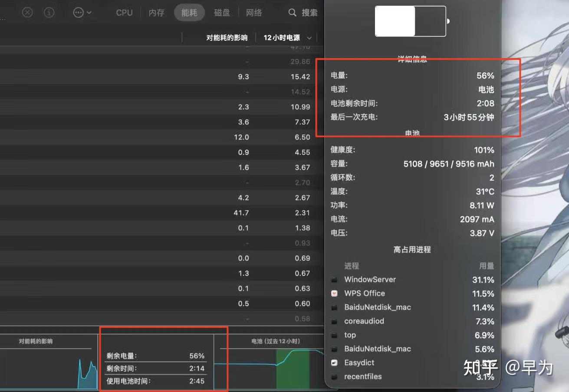Image resolution: width=569 pixels, height=392 pixels.
Task: Click the icon of BaiduNetdisk_mac at 11.4%
Action: (334, 307)
